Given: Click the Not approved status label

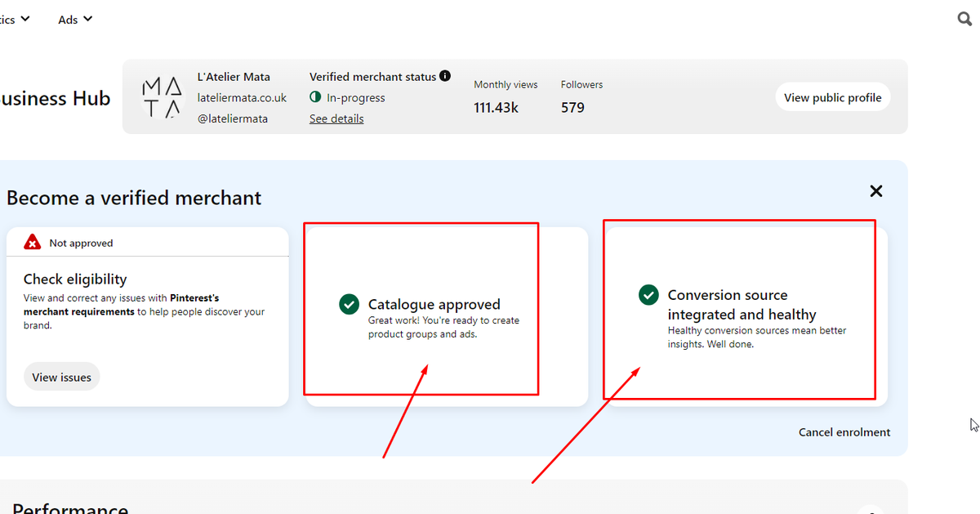Looking at the screenshot, I should (81, 243).
